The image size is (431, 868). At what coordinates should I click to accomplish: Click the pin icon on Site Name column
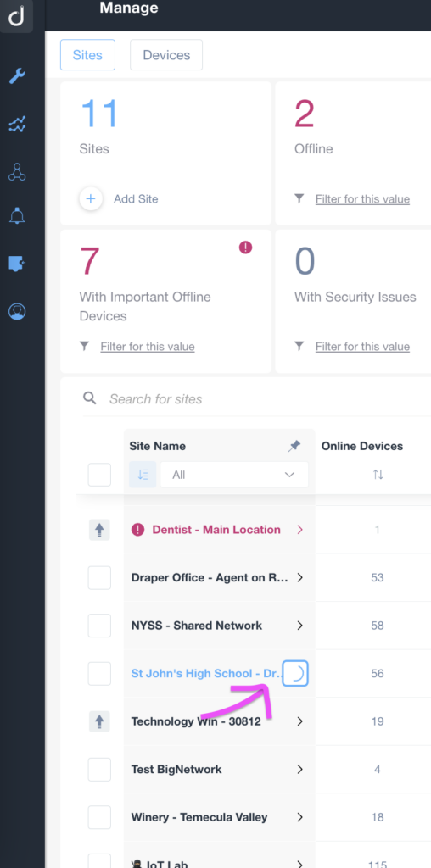click(x=294, y=446)
